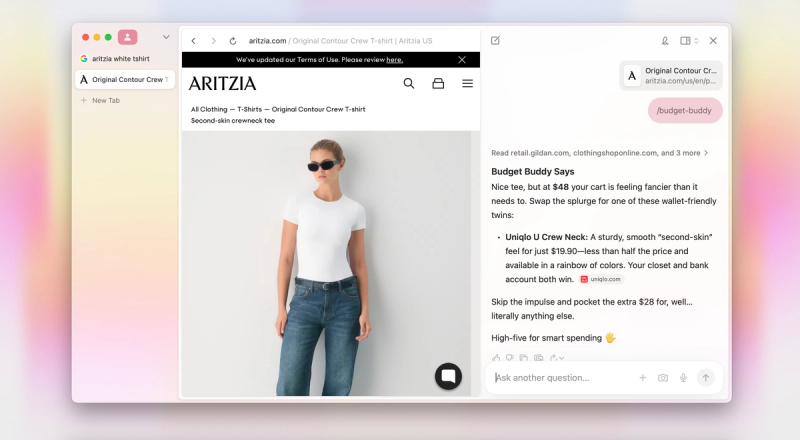Regenerate the response
800x440 pixels.
(553, 358)
